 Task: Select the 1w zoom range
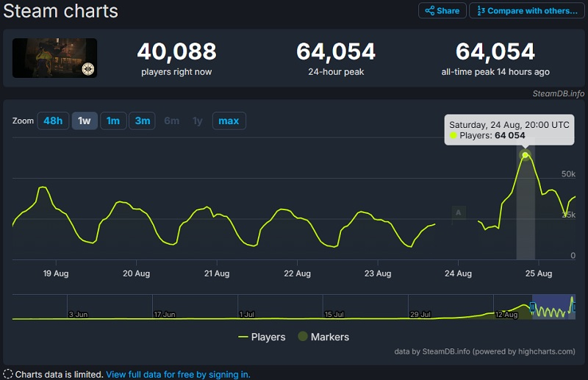(85, 121)
